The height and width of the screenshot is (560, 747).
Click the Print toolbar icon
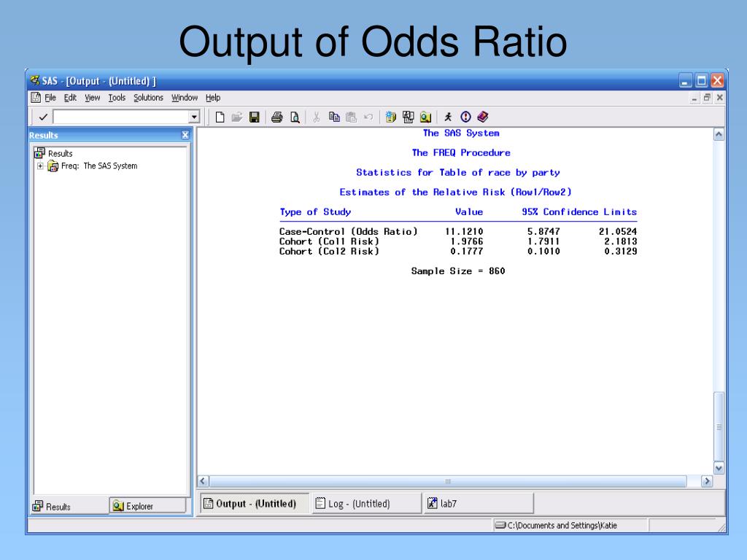276,117
